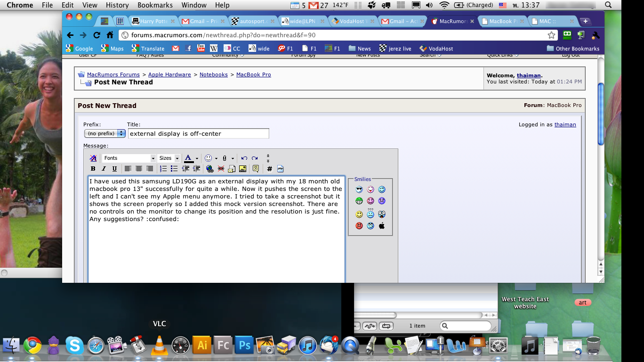Insert the cool sunglasses smiley

(359, 189)
